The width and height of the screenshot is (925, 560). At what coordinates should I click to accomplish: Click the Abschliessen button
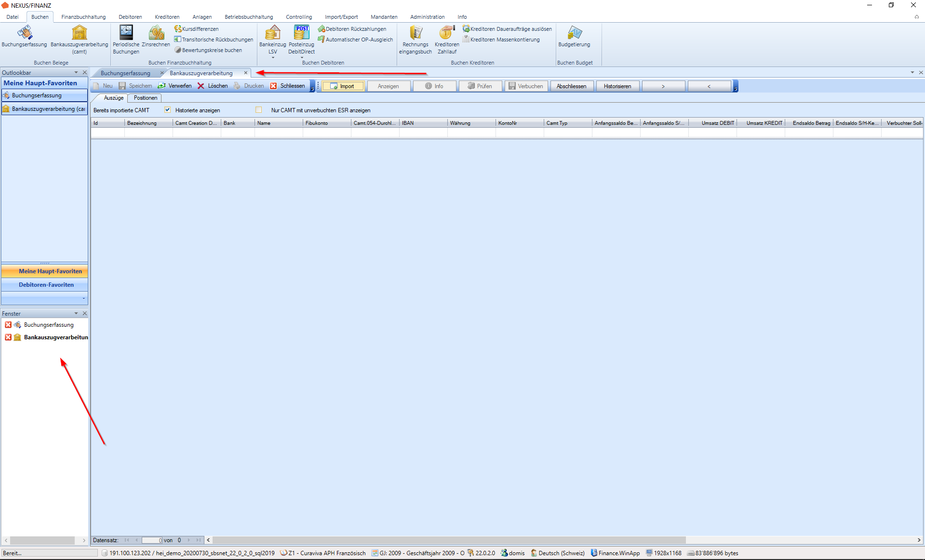pos(572,86)
